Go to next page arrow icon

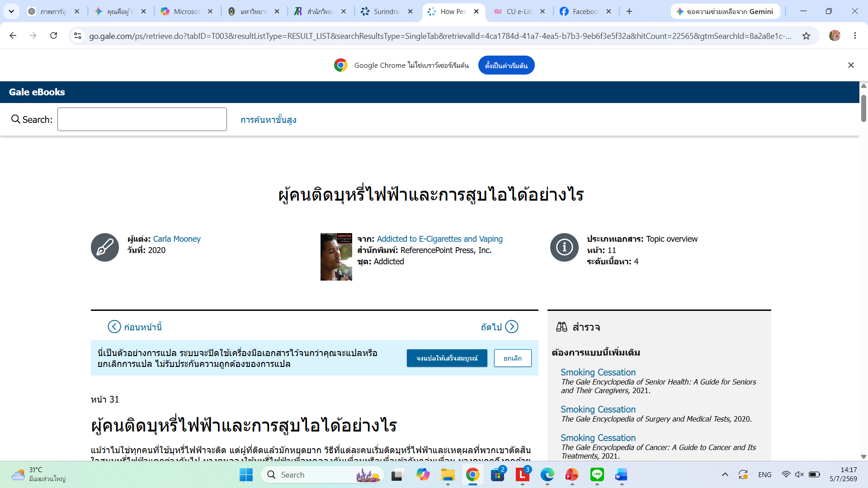512,327
